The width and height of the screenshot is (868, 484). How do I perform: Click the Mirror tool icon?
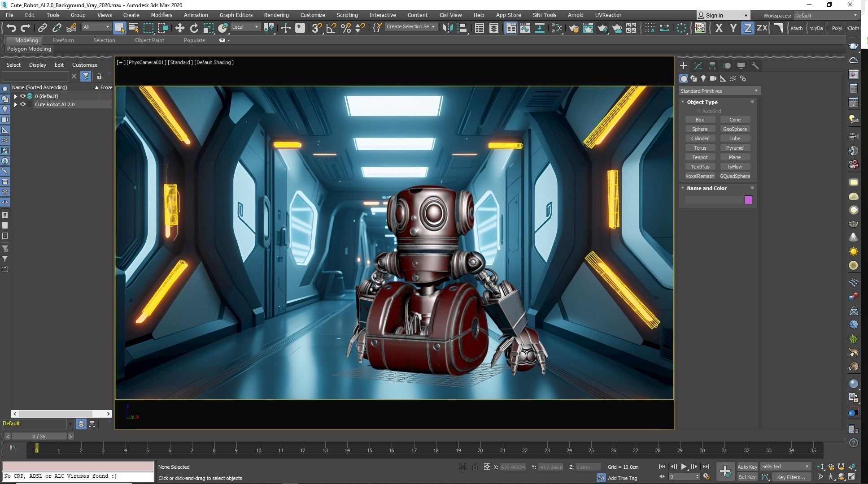pos(447,28)
